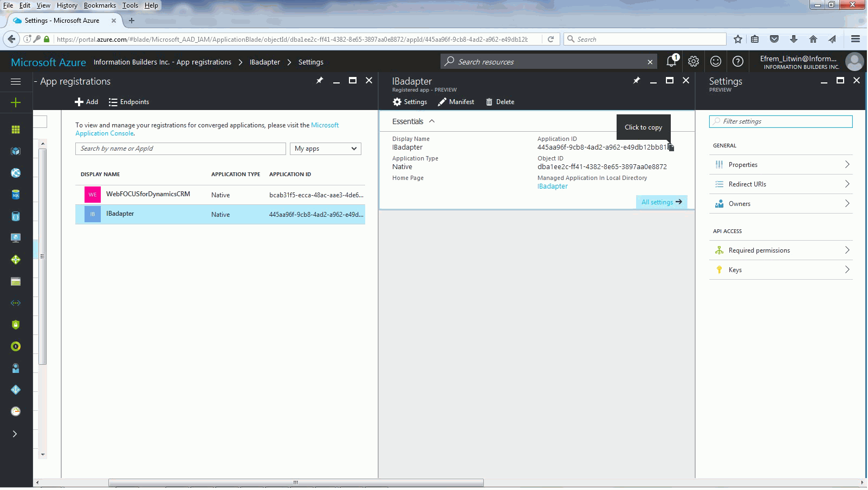Open the Properties settings row
Screen dimensions: 868x490
point(781,165)
